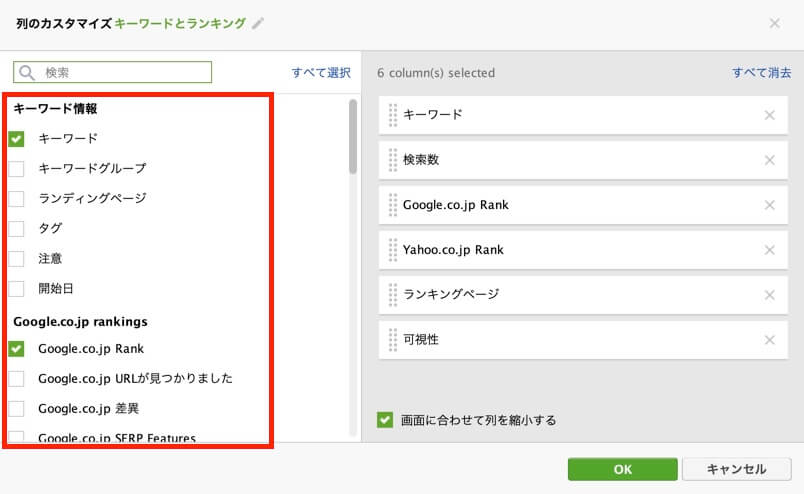Click the drag handle beside Google.co.jp Rank
The width and height of the screenshot is (804, 494).
click(393, 205)
